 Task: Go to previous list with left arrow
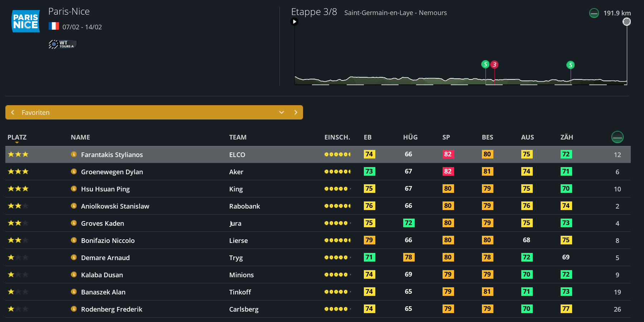(x=13, y=112)
